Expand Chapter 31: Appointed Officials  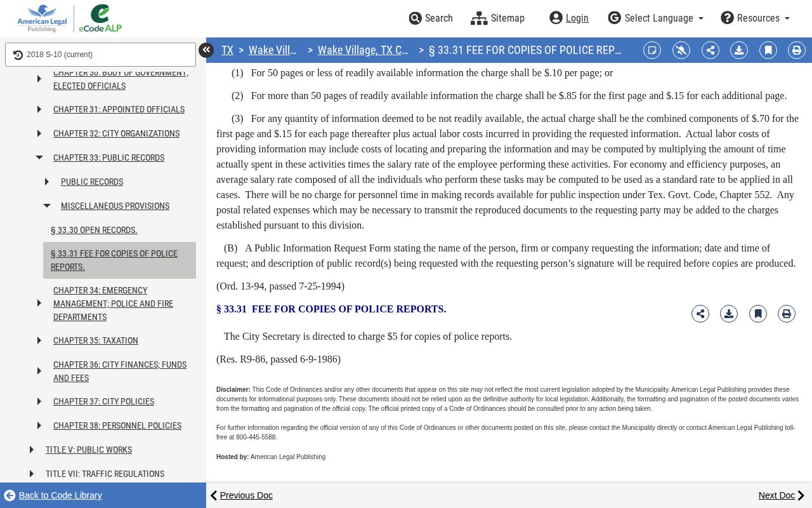click(x=39, y=110)
